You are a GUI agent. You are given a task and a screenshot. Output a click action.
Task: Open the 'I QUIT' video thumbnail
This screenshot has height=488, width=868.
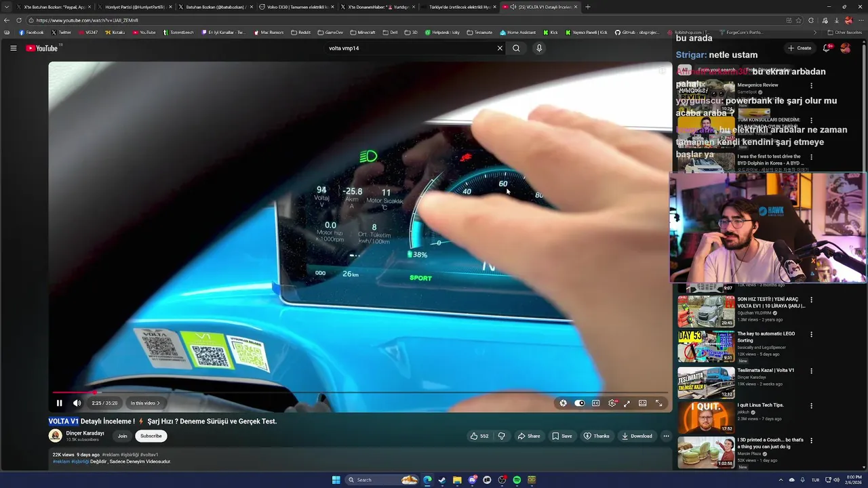coord(706,418)
